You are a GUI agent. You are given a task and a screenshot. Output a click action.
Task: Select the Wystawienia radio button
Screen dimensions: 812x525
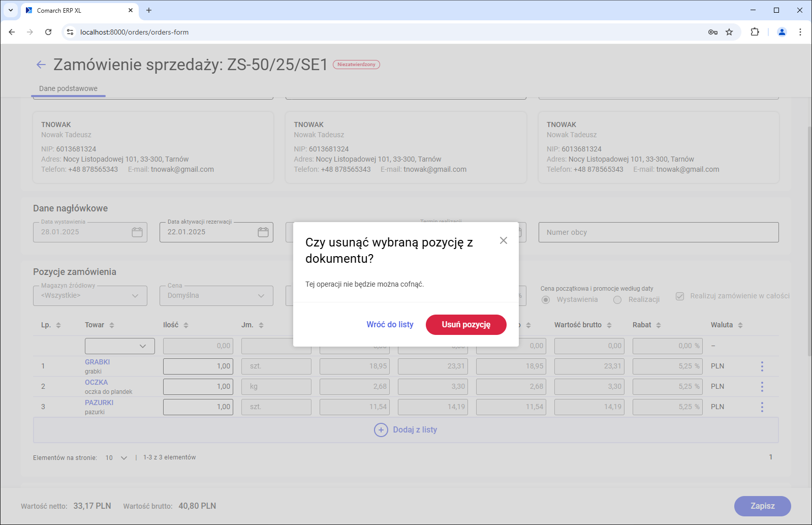546,300
